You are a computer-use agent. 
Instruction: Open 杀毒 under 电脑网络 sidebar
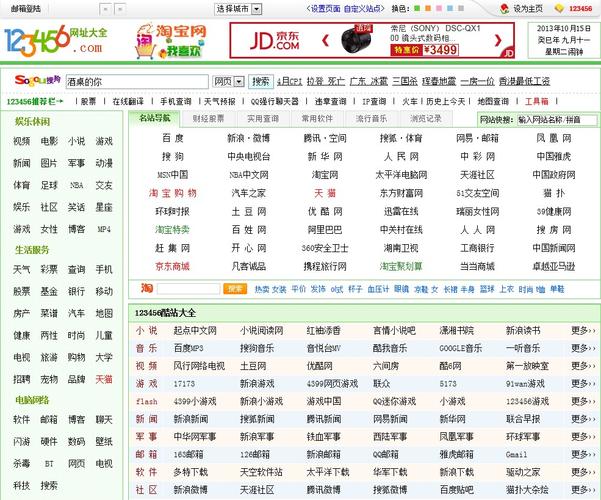click(x=21, y=463)
